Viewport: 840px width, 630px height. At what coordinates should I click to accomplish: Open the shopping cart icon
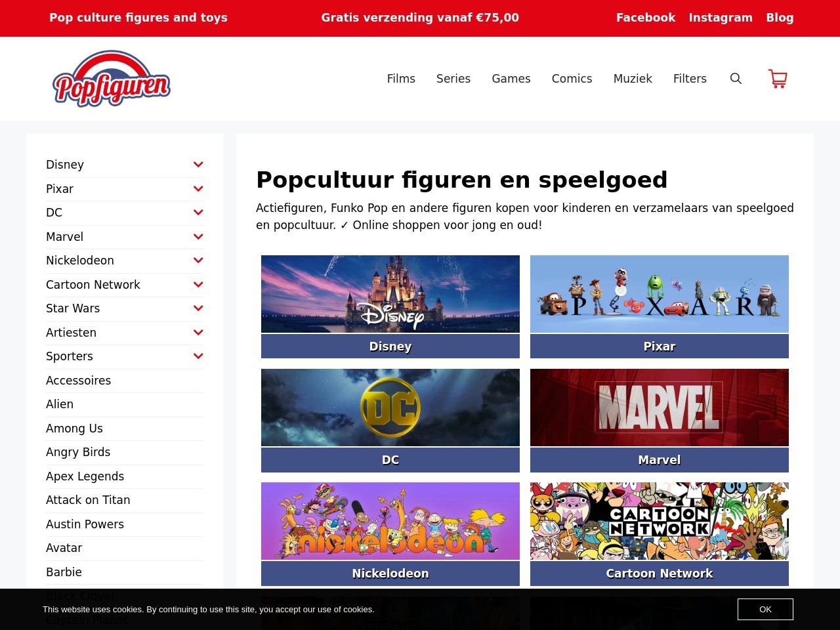coord(778,79)
